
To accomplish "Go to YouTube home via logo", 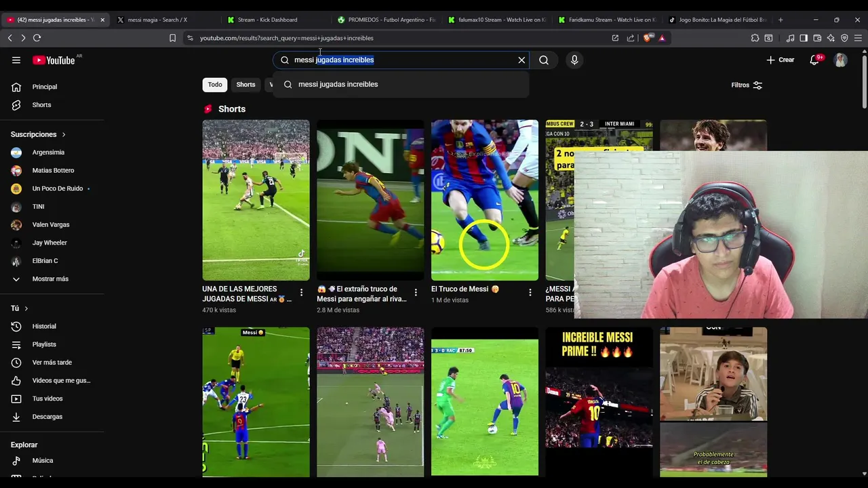I will tap(54, 60).
